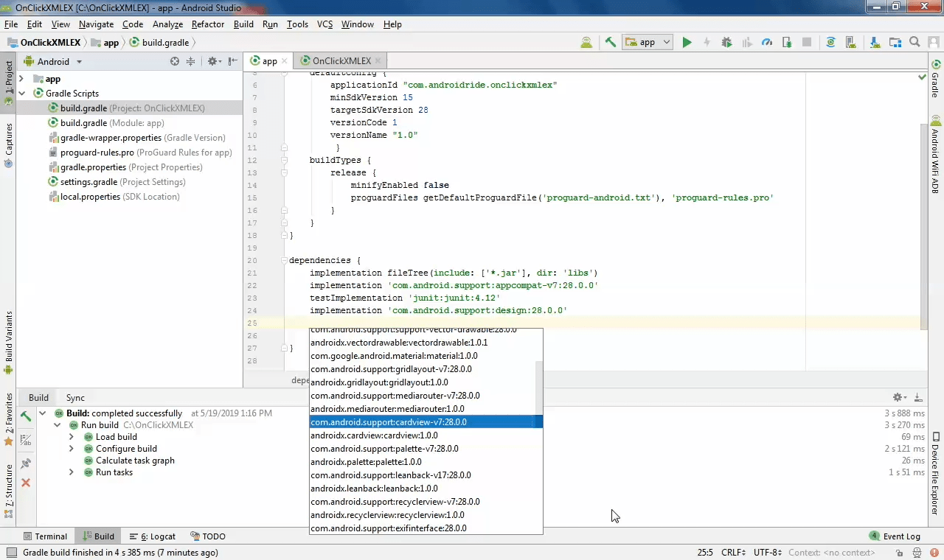
Task: Click the Make Project hammer icon in main toolbar
Action: pos(610,43)
